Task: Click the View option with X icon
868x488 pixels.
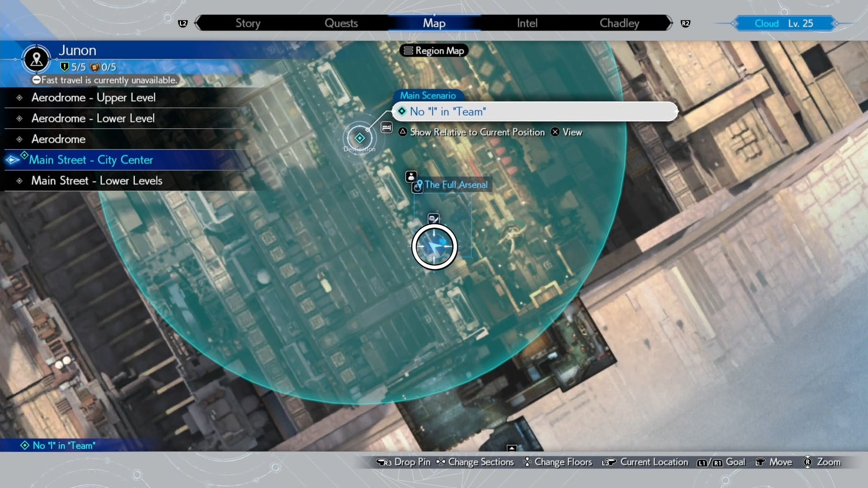Action: (x=566, y=132)
